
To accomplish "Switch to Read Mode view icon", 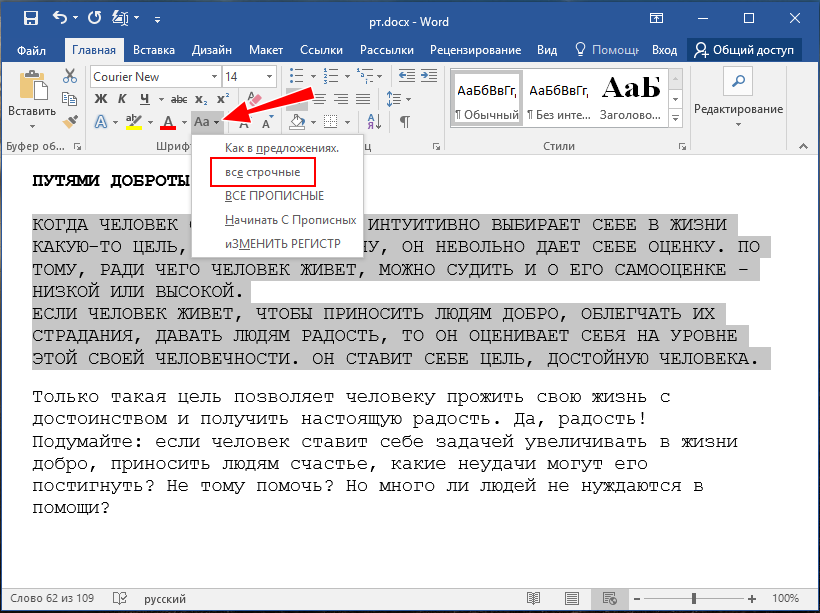I will pos(533,598).
